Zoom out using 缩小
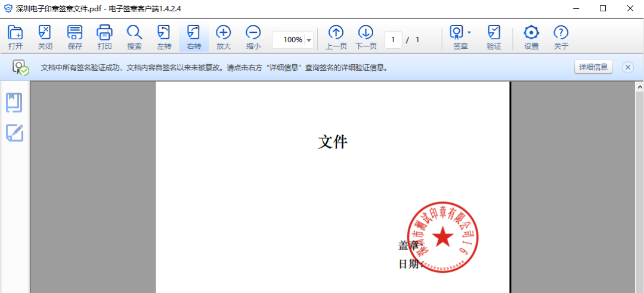 [253, 38]
